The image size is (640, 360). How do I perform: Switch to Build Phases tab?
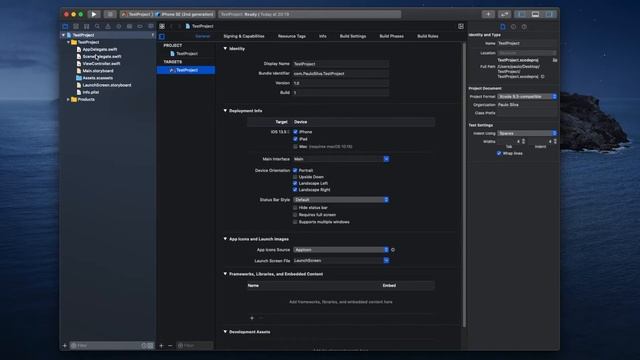click(x=391, y=36)
